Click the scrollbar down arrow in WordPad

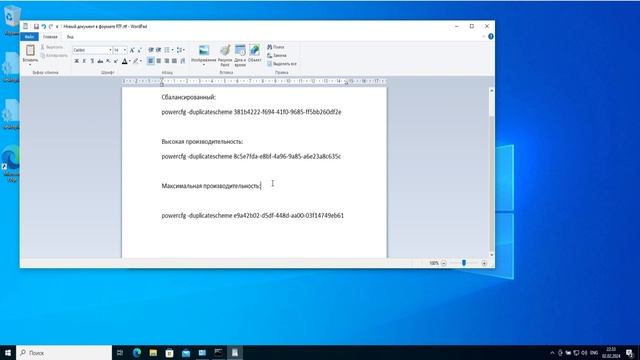491,255
